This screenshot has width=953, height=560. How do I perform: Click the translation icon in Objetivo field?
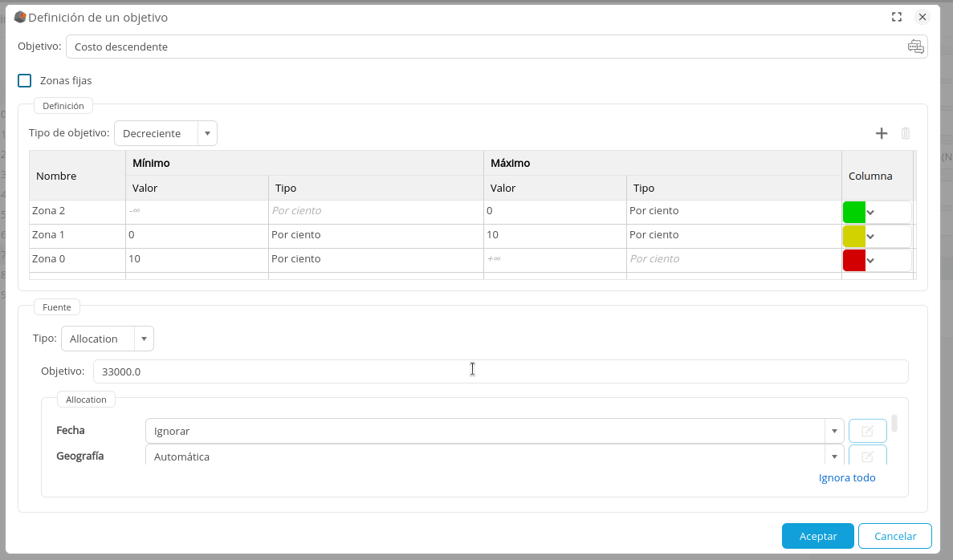click(915, 47)
